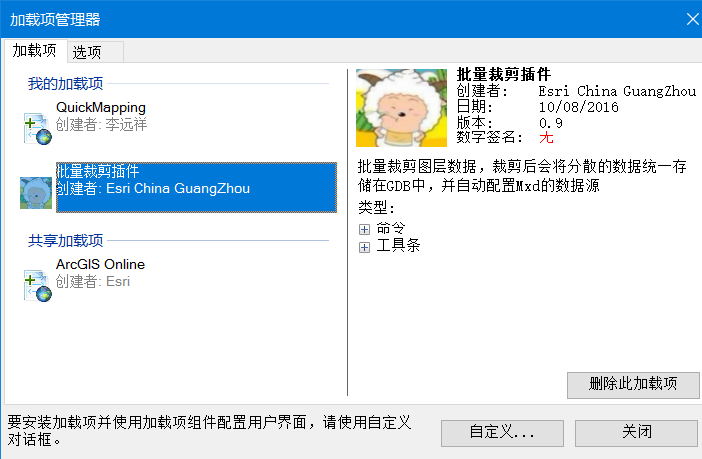Click the 共享加载项 section header
702x459 pixels.
click(x=65, y=241)
